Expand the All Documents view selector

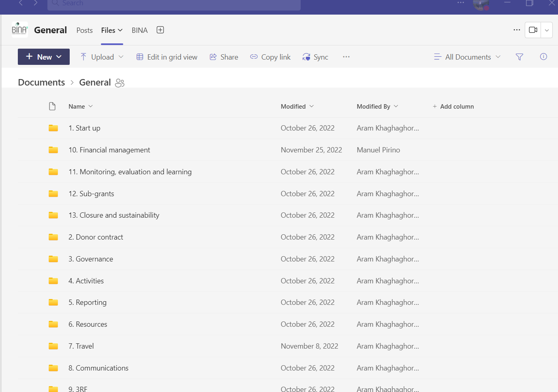click(467, 57)
